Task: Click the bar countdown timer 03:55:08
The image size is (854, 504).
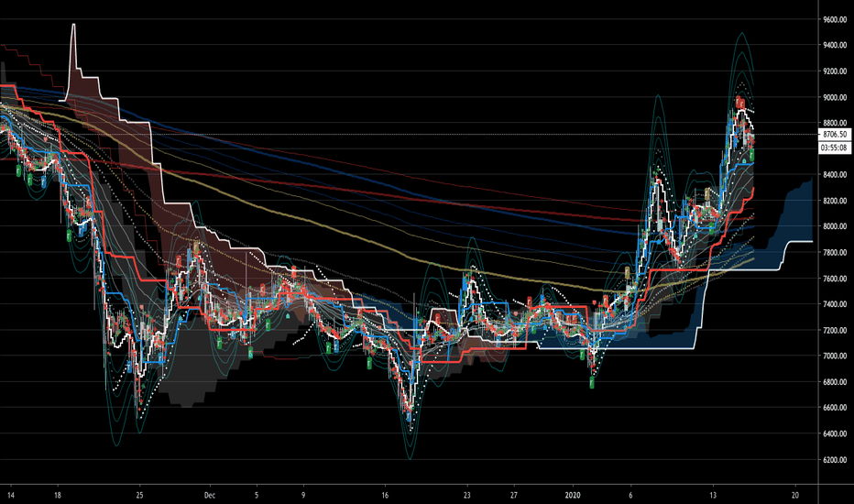Action: tap(835, 148)
